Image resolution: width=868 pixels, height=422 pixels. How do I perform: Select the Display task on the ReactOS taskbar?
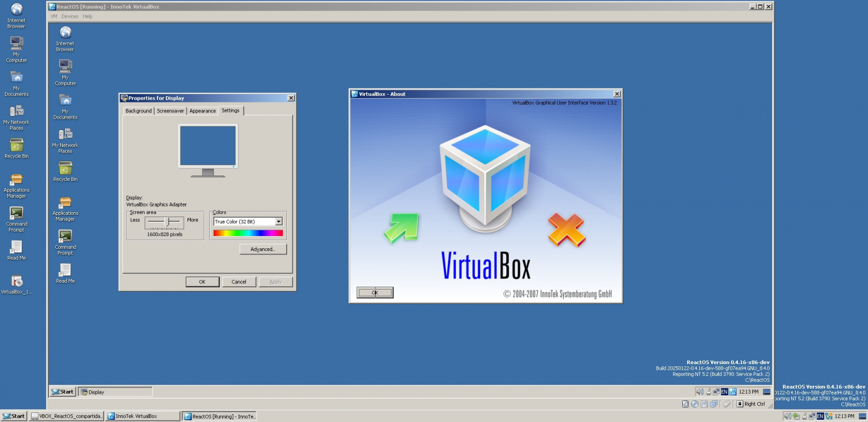(x=114, y=391)
